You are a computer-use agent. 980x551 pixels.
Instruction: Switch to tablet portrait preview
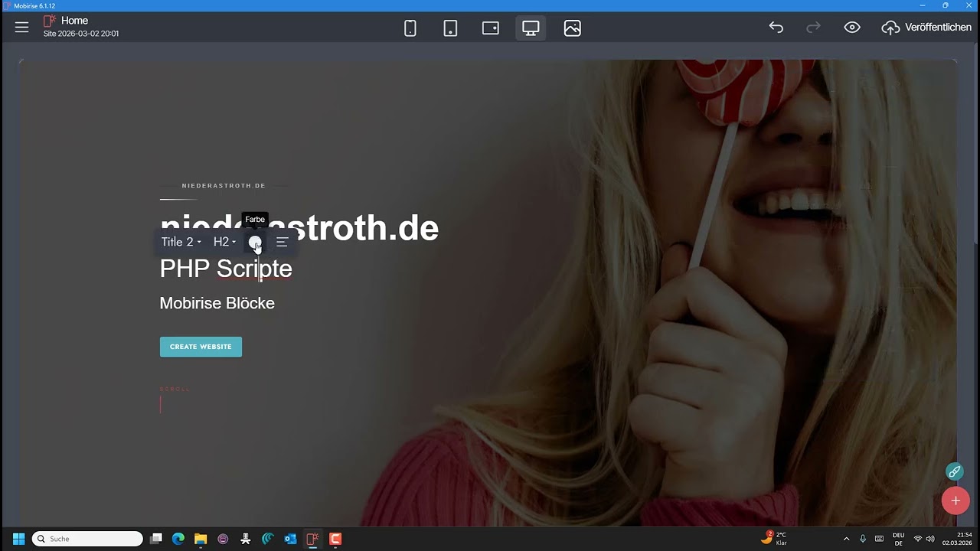pos(450,28)
